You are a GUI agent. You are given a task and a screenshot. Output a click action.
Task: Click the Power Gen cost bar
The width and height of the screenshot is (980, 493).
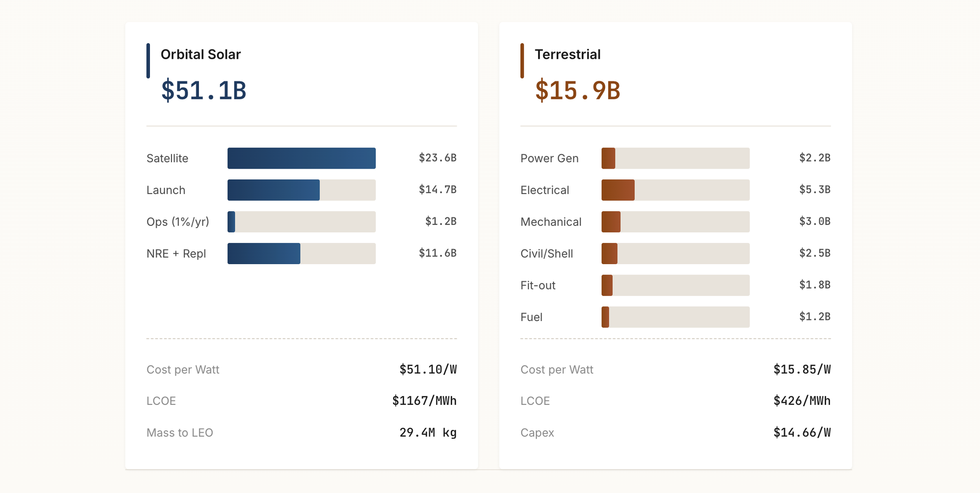tap(675, 158)
